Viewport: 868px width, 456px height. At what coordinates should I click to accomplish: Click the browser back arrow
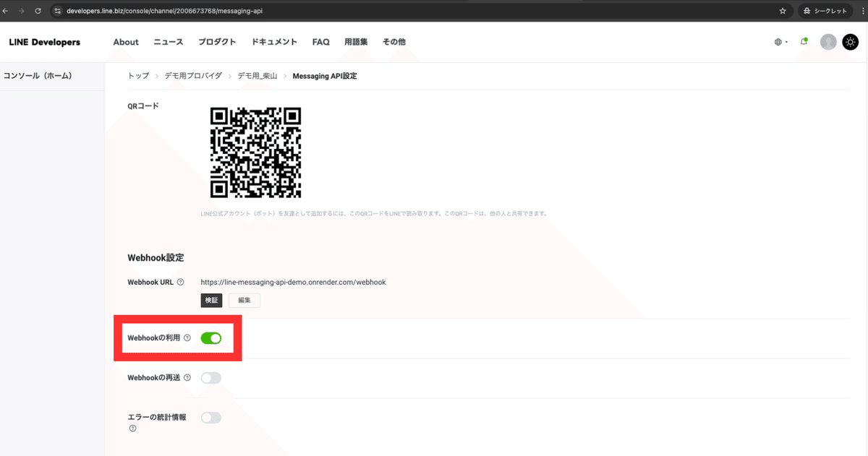point(7,11)
